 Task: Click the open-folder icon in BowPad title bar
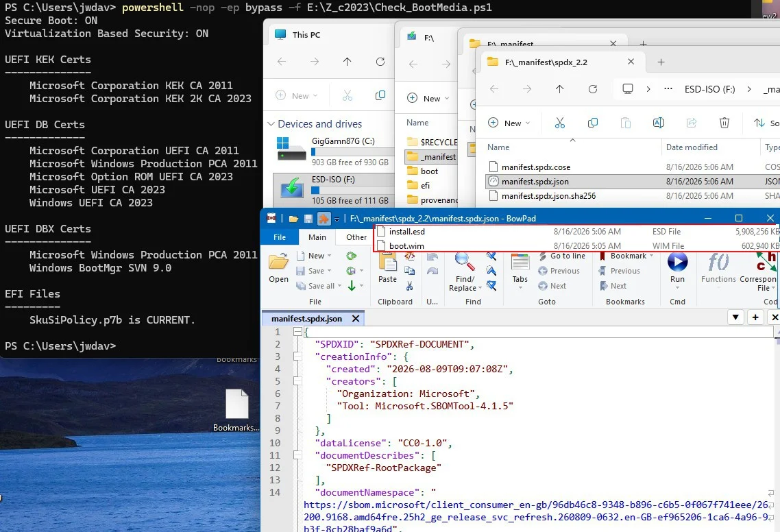293,219
